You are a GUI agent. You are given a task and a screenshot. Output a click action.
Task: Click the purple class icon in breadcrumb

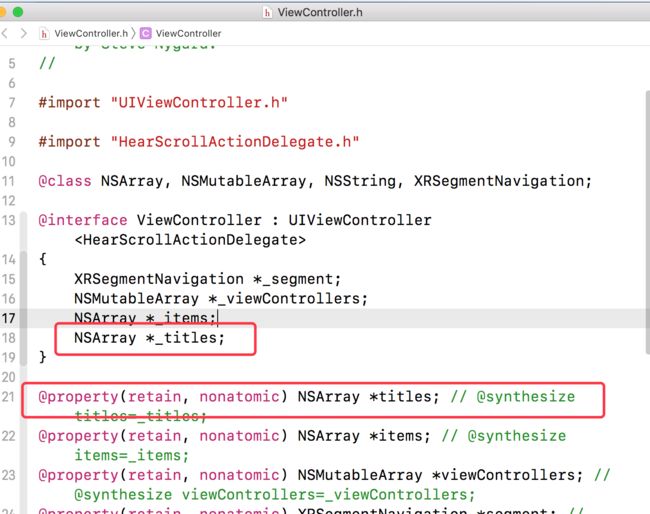146,33
